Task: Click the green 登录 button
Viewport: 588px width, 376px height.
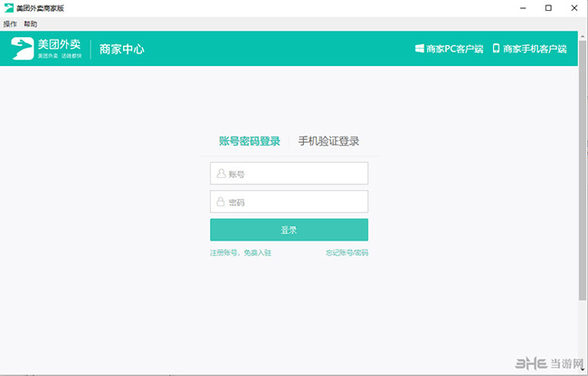Action: [x=289, y=230]
